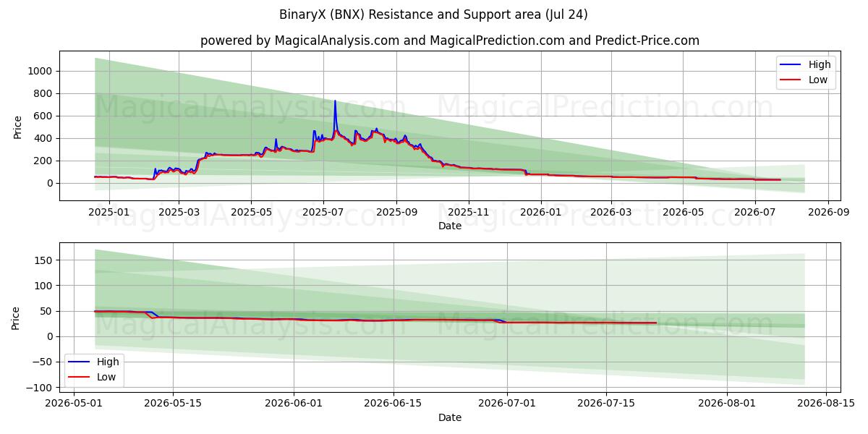Click the bottom chart's 'Date' x-axis label
The image size is (868, 434).
[x=449, y=417]
